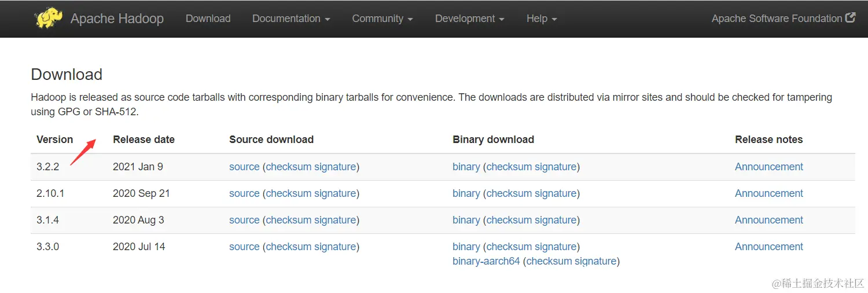Expand the Community dropdown menu
Image resolution: width=868 pixels, height=293 pixels.
[x=382, y=19]
